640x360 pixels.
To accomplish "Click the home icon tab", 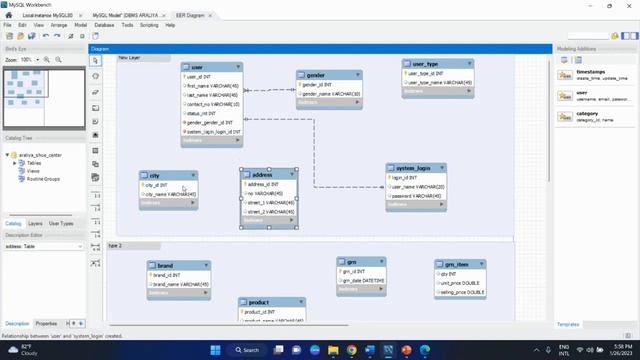I will pyautogui.click(x=9, y=15).
